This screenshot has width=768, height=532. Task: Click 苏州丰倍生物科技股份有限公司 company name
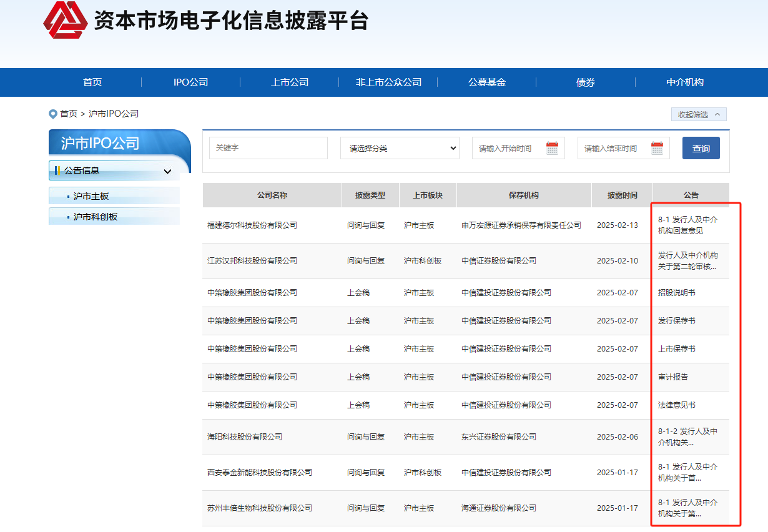point(260,508)
